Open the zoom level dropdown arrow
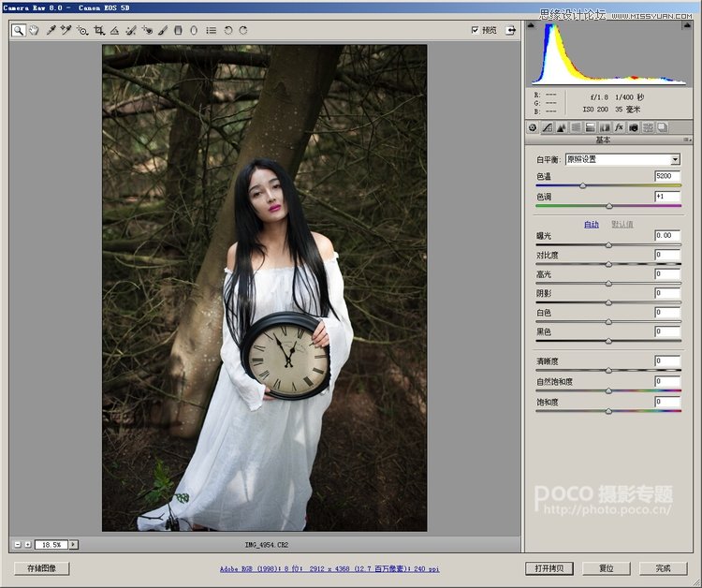This screenshot has width=702, height=588. point(73,545)
